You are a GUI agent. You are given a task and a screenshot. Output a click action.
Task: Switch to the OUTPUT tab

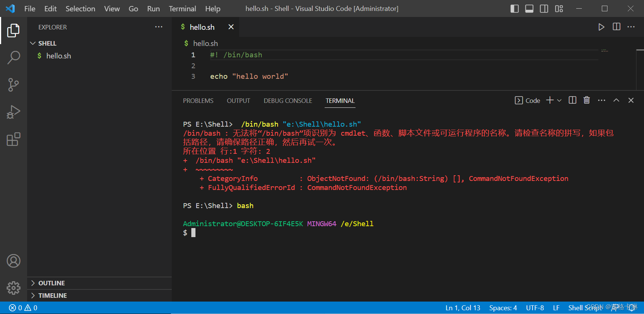[x=238, y=101]
